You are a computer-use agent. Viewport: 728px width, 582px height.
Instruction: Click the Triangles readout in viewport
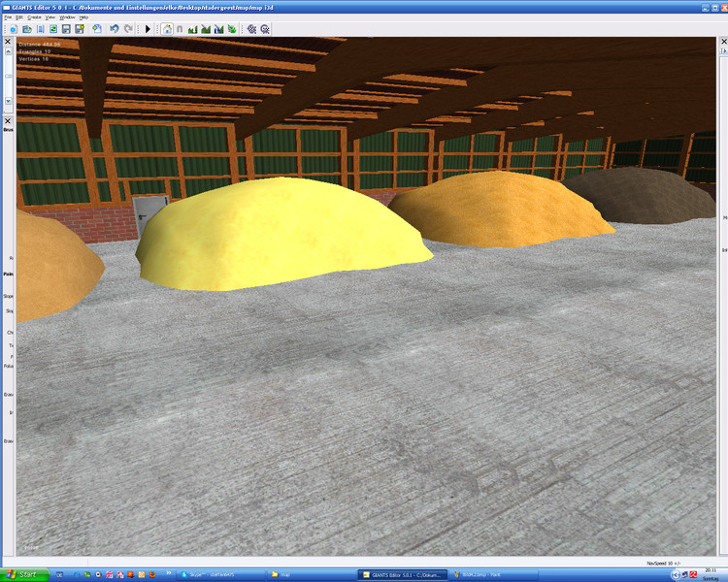(35, 51)
